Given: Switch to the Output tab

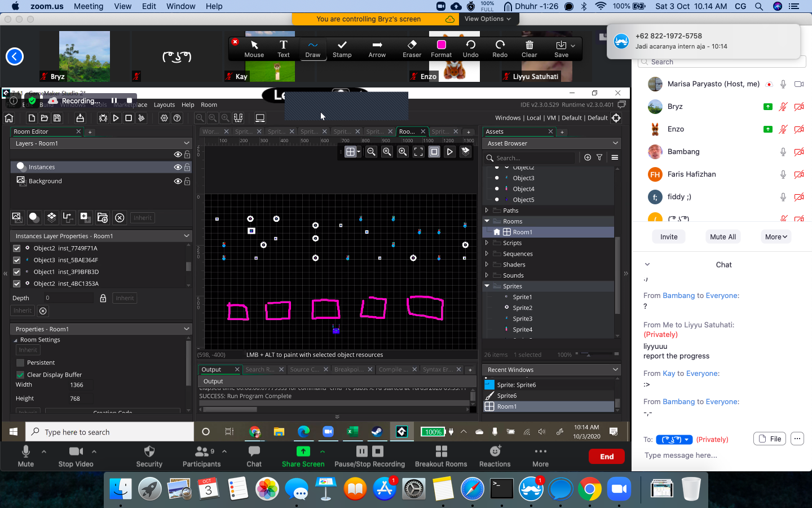Looking at the screenshot, I should pyautogui.click(x=211, y=370).
